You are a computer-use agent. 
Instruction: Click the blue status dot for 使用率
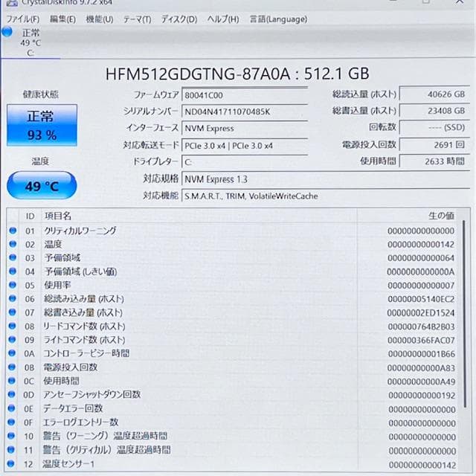(12, 285)
